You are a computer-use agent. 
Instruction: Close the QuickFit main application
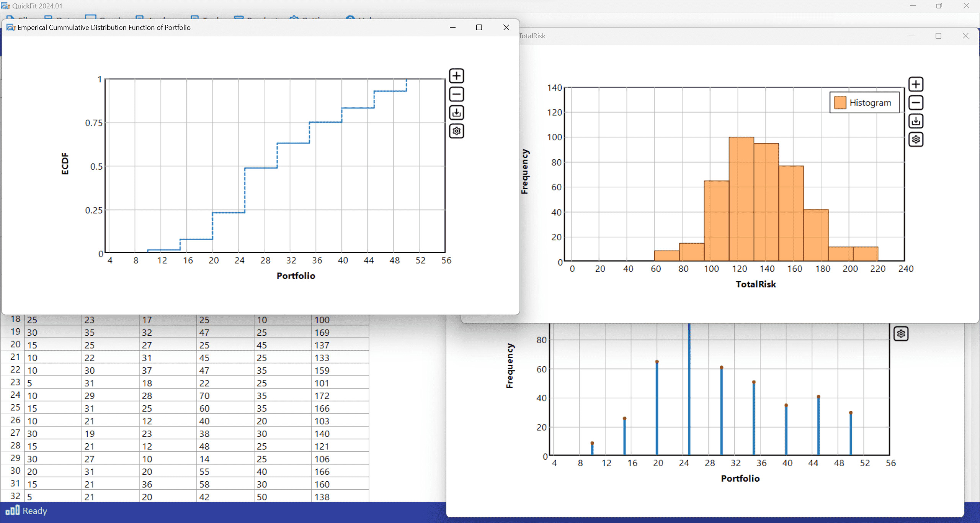tap(966, 6)
